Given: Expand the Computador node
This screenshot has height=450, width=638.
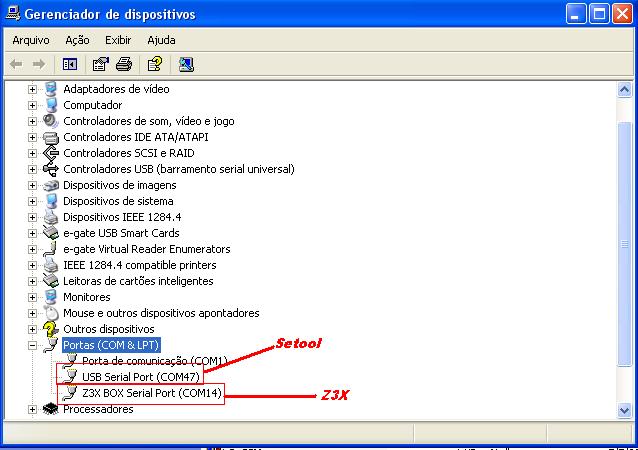Looking at the screenshot, I should 32,105.
